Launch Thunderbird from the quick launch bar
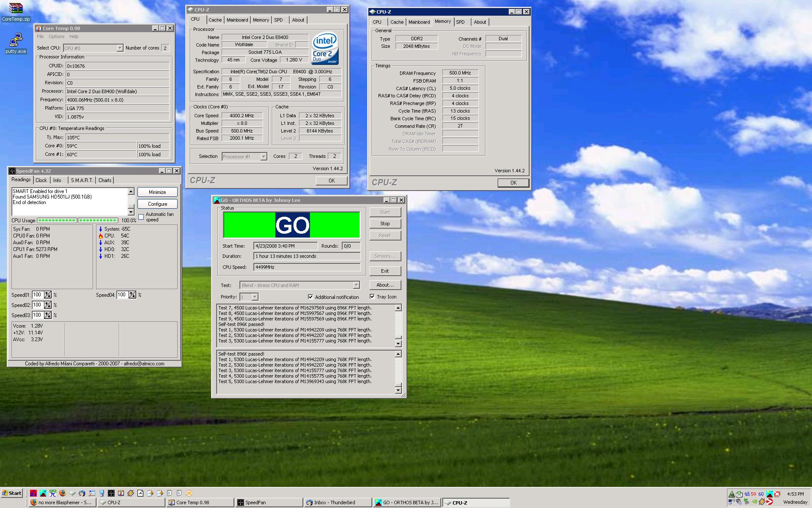Viewport: 812px width, 508px height. [82, 493]
